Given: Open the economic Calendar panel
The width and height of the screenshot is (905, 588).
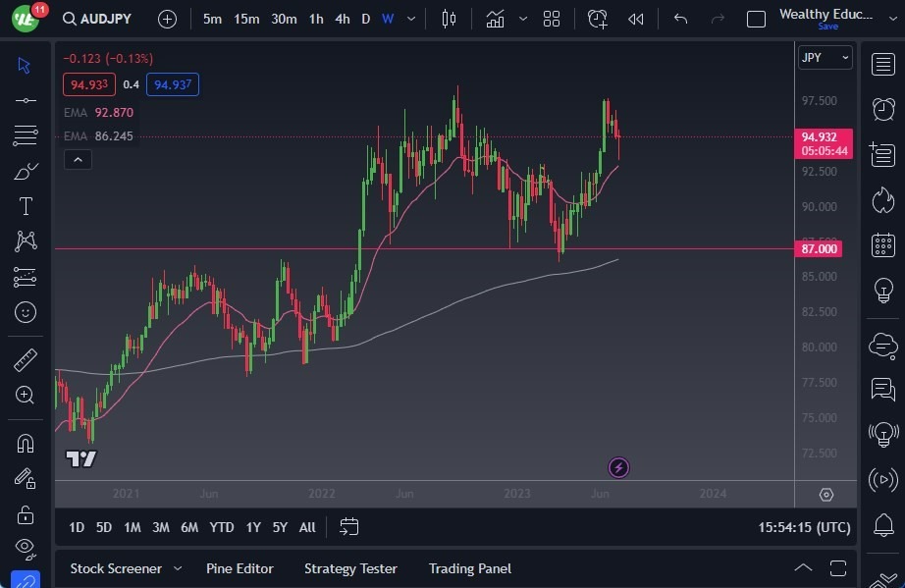Looking at the screenshot, I should point(882,243).
